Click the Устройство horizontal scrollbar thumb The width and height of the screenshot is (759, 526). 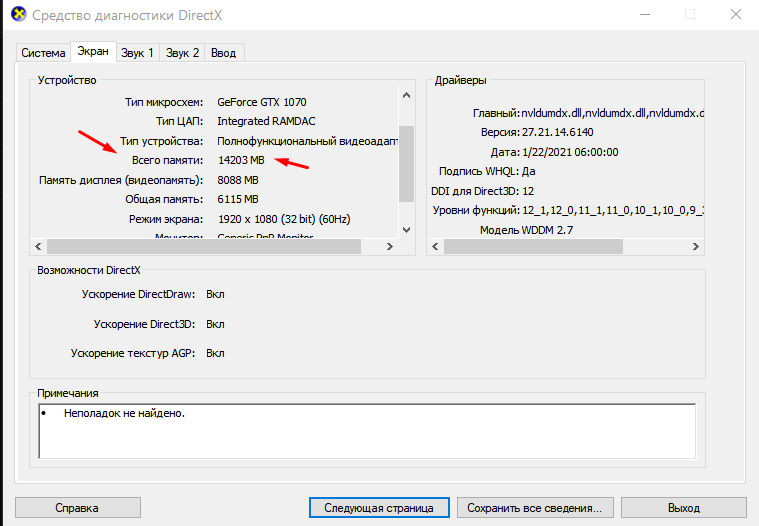(204, 246)
